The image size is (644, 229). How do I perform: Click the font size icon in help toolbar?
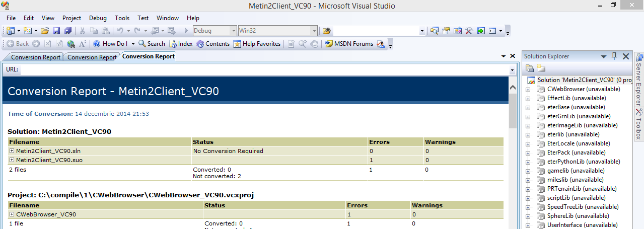tap(83, 44)
